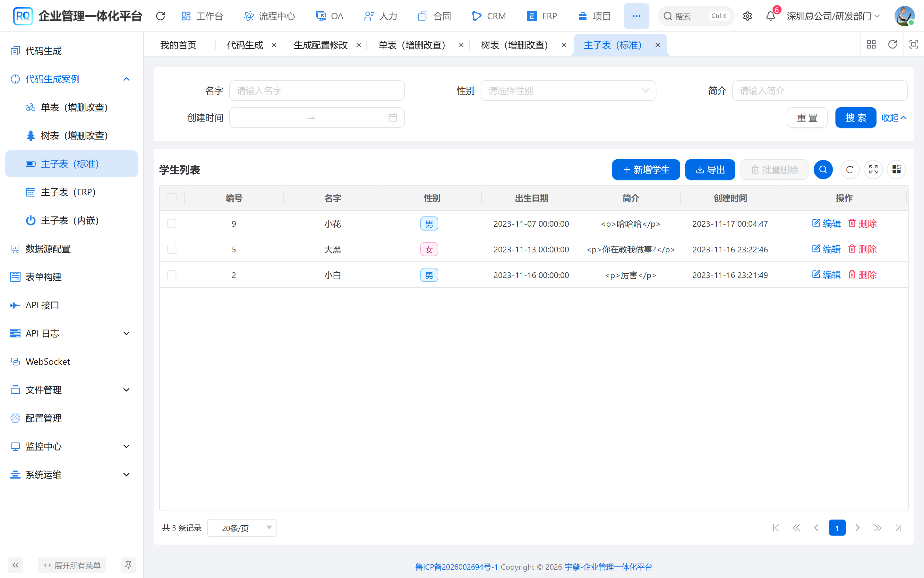This screenshot has height=578, width=924.
Task: Check the row checkbox for 小白
Action: click(x=172, y=275)
